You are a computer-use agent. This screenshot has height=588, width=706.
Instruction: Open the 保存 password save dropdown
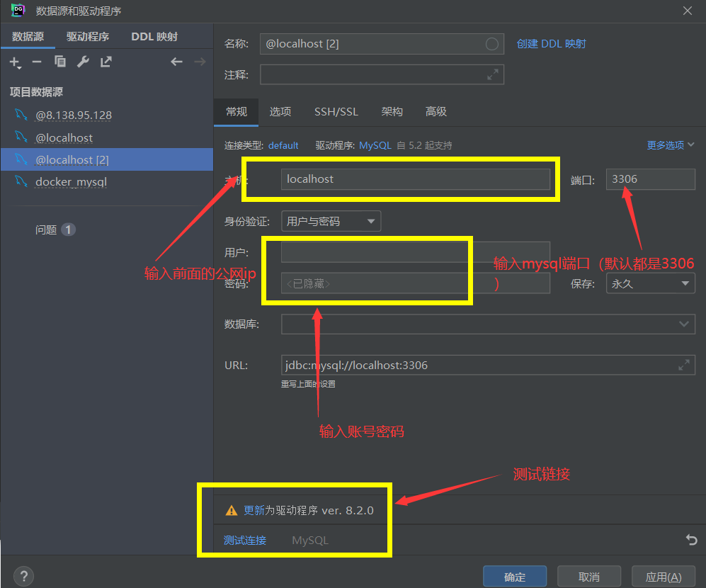point(650,283)
